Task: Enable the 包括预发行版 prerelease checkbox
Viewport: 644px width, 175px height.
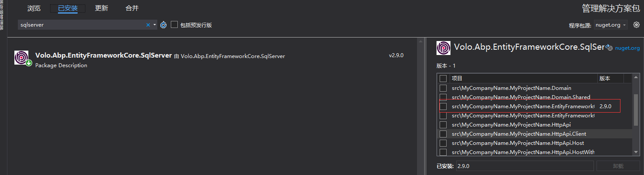Action: point(174,25)
